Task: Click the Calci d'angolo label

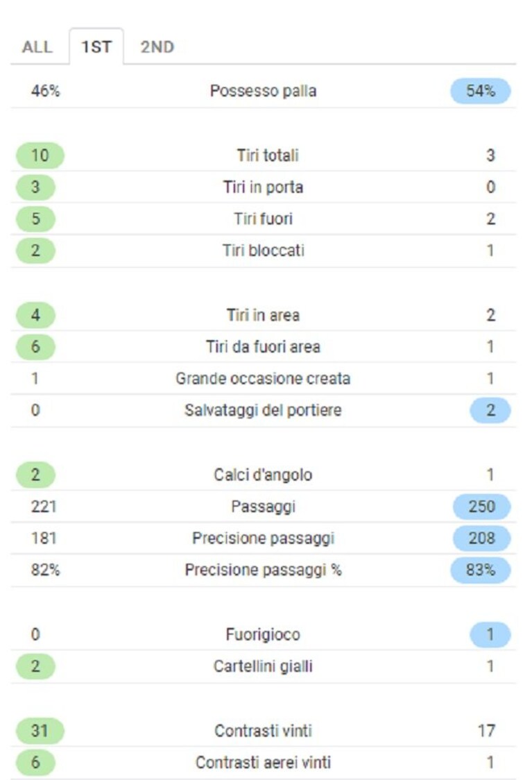Action: [263, 475]
